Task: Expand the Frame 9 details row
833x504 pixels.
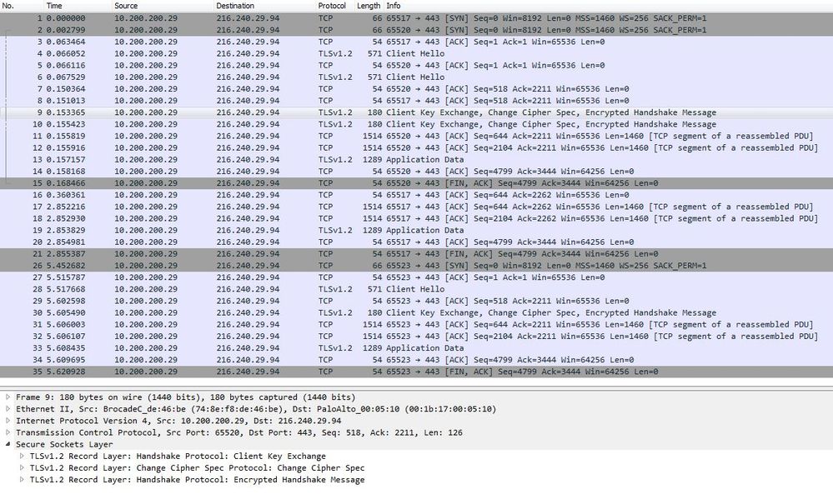Action: point(8,397)
